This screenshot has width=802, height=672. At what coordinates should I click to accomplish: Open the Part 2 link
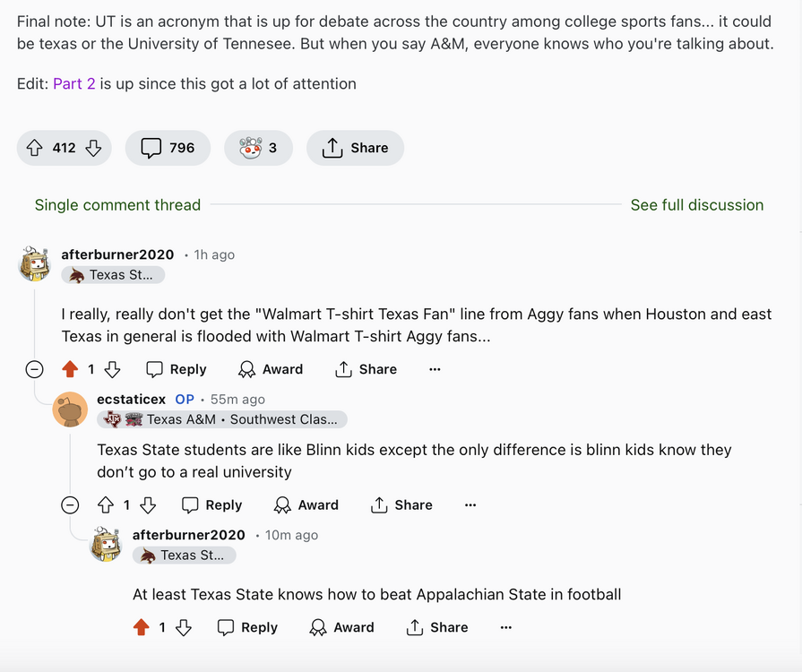click(x=73, y=83)
